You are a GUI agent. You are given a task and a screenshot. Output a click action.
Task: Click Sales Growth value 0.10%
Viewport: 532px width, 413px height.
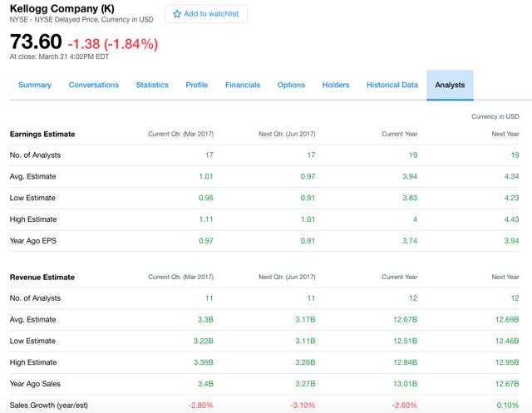pos(508,406)
